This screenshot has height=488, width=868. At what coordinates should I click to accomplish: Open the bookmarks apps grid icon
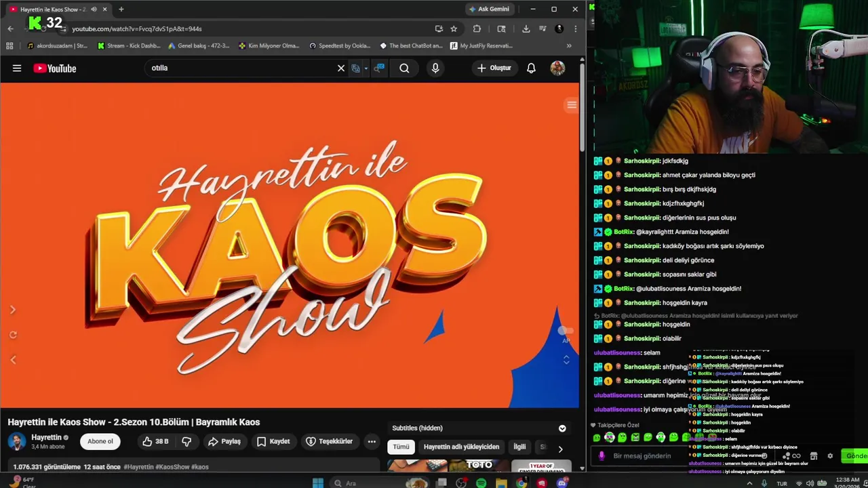pyautogui.click(x=9, y=45)
